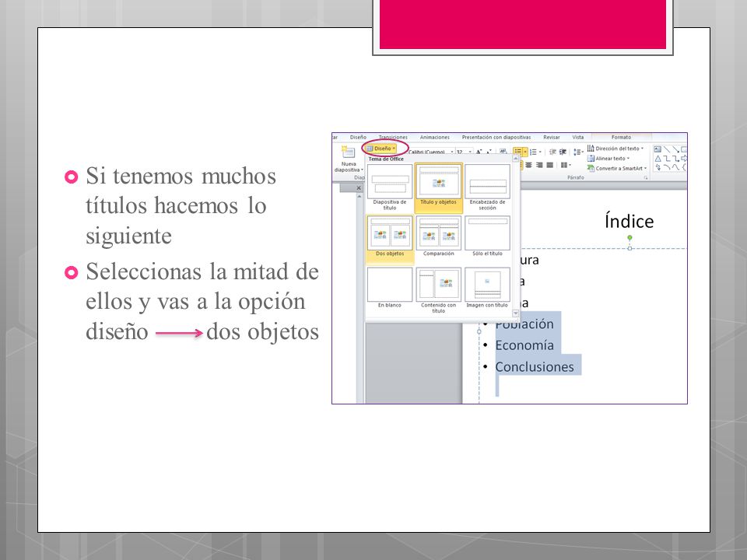Open the font size 32 combo box

(x=464, y=152)
